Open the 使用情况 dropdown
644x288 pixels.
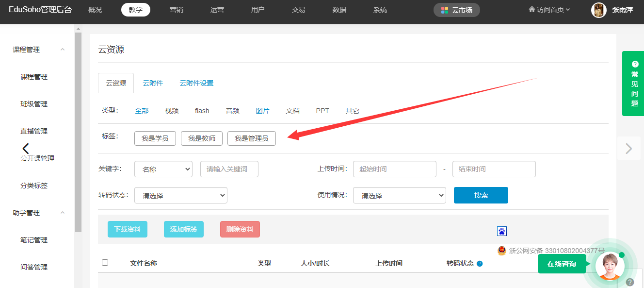[x=399, y=195]
